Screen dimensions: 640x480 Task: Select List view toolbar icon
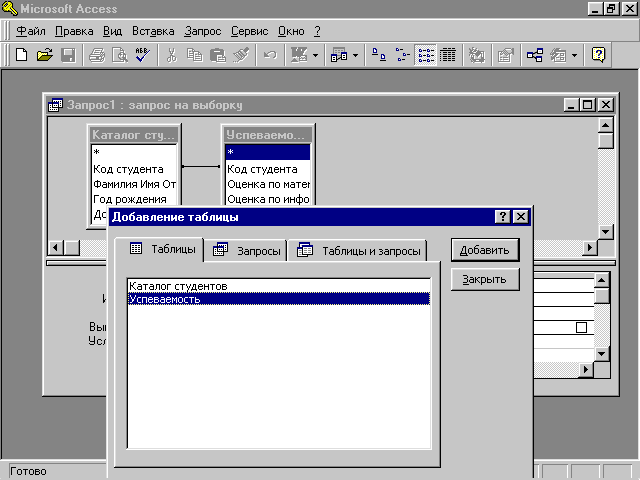[426, 55]
